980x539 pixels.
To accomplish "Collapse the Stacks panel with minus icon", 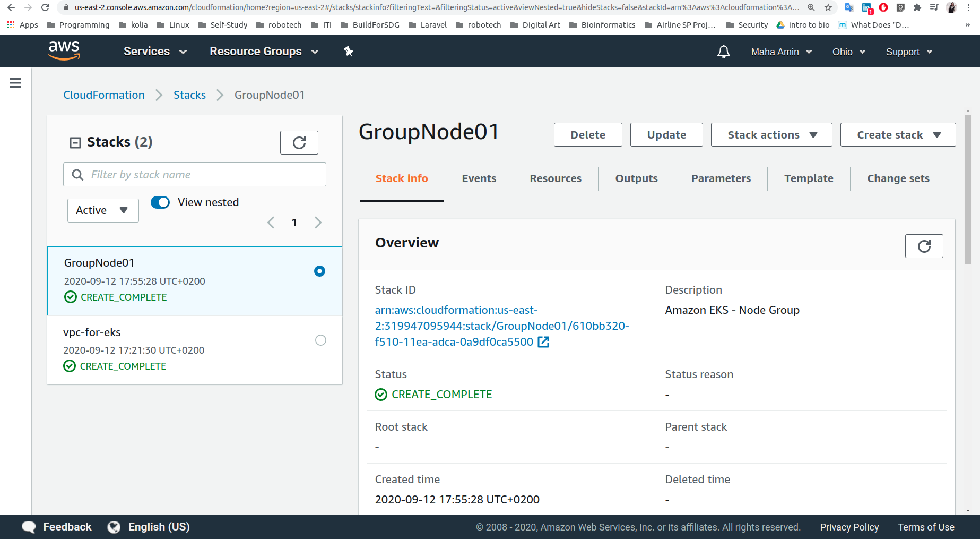I will [75, 142].
